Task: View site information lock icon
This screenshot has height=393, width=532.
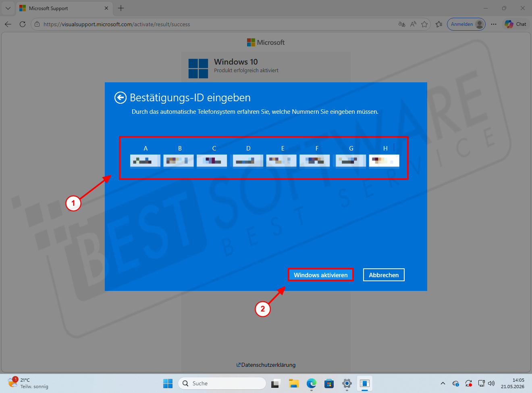Action: [37, 24]
